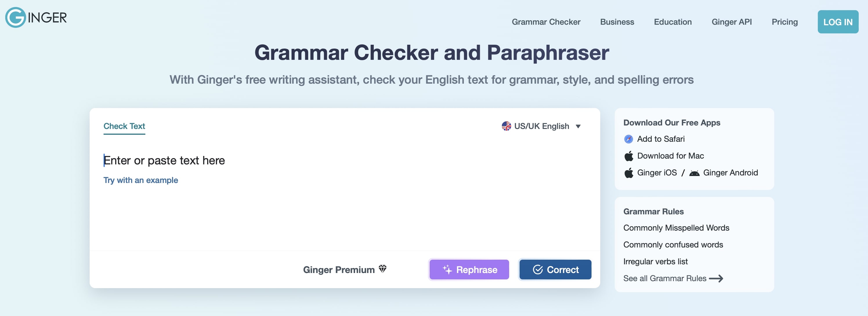Open the Irregular verbs list link
Screen dimensions: 868x316
(x=655, y=261)
